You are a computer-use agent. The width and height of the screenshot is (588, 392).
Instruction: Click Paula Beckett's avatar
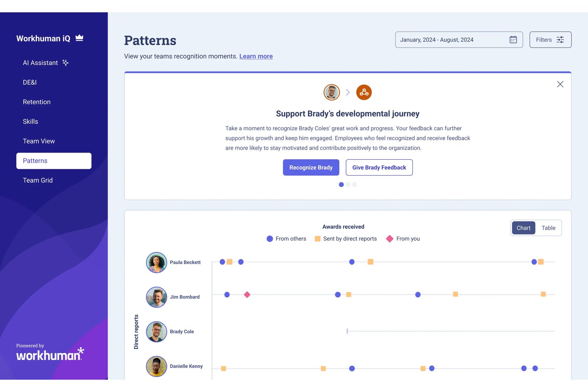[157, 263]
